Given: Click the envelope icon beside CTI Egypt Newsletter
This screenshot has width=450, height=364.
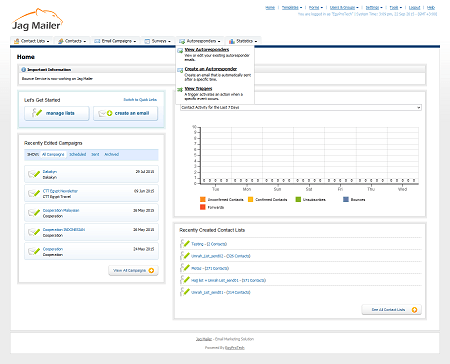Looking at the screenshot, I should [34, 193].
